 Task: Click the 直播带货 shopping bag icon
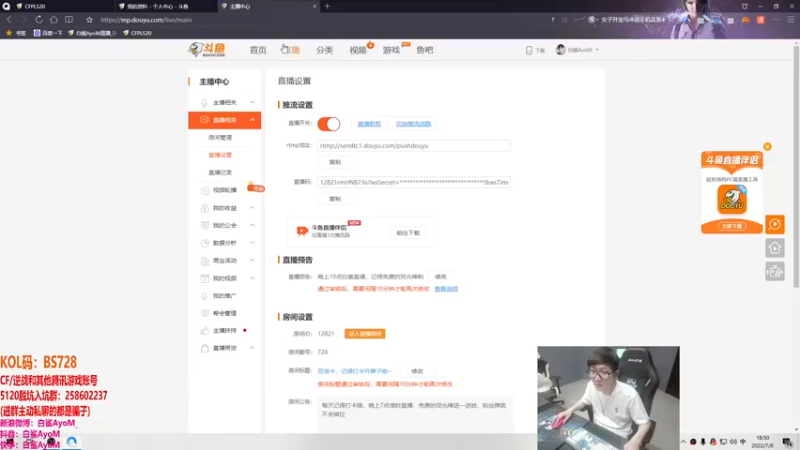[x=205, y=348]
